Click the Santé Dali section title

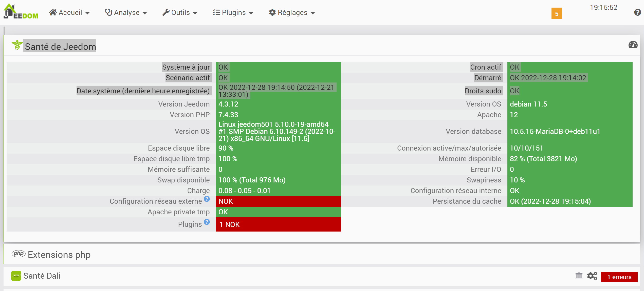[x=42, y=276]
